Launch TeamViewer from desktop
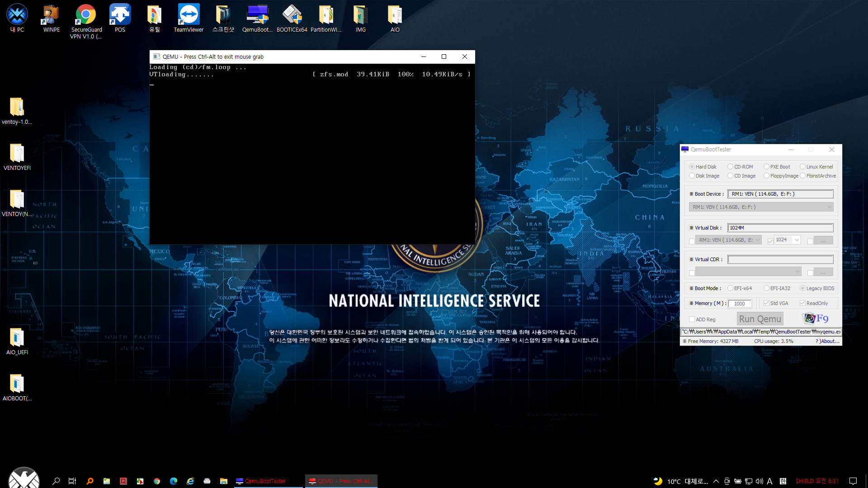 (x=189, y=18)
